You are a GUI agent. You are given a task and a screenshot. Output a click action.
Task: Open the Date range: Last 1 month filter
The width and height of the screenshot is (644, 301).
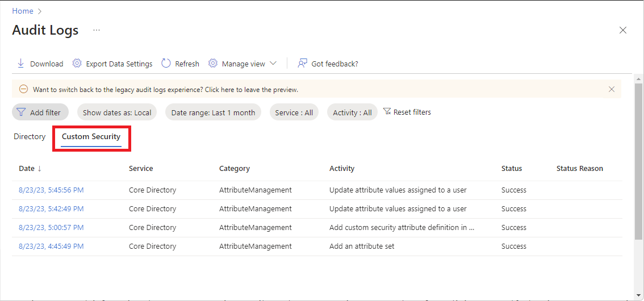coord(213,112)
